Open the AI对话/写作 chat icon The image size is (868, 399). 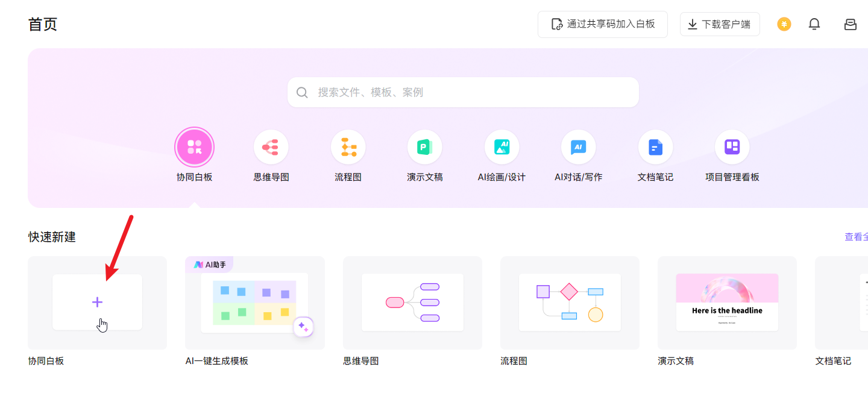tap(578, 147)
